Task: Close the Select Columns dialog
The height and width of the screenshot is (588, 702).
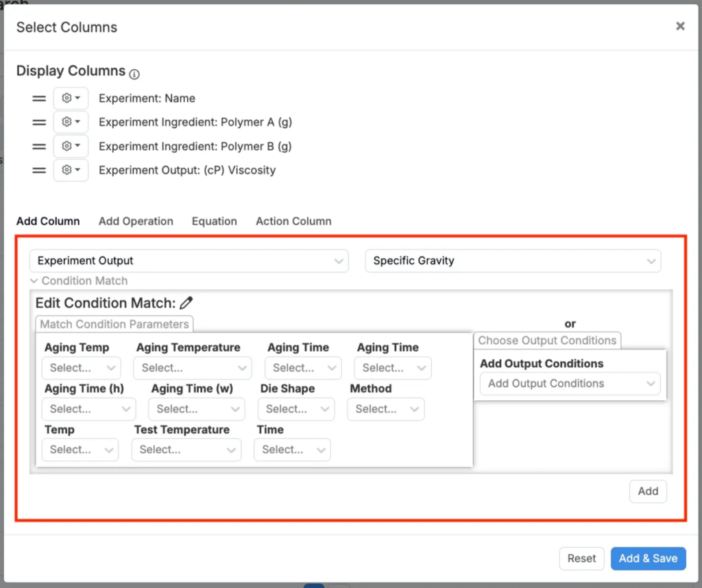Action: [x=680, y=26]
